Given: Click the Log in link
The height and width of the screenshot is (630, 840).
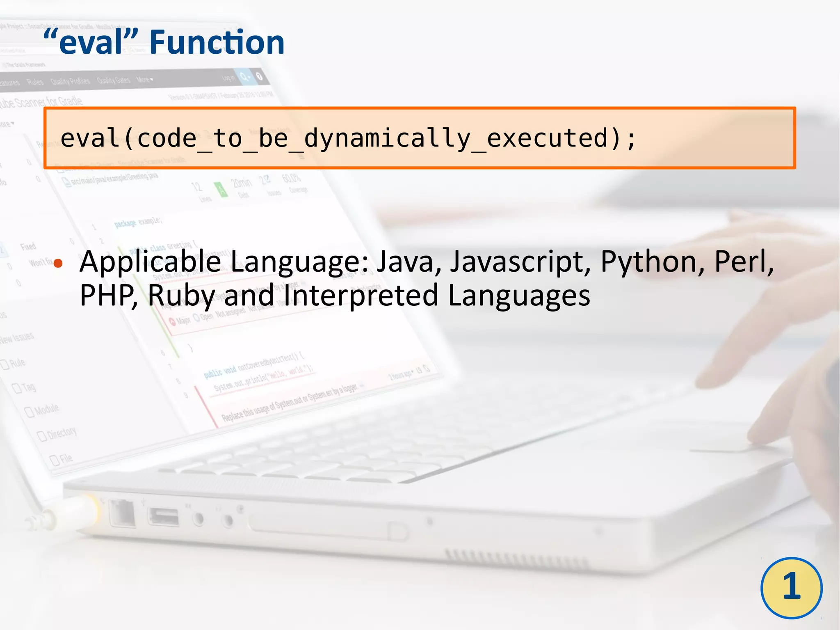Looking at the screenshot, I should point(228,78).
